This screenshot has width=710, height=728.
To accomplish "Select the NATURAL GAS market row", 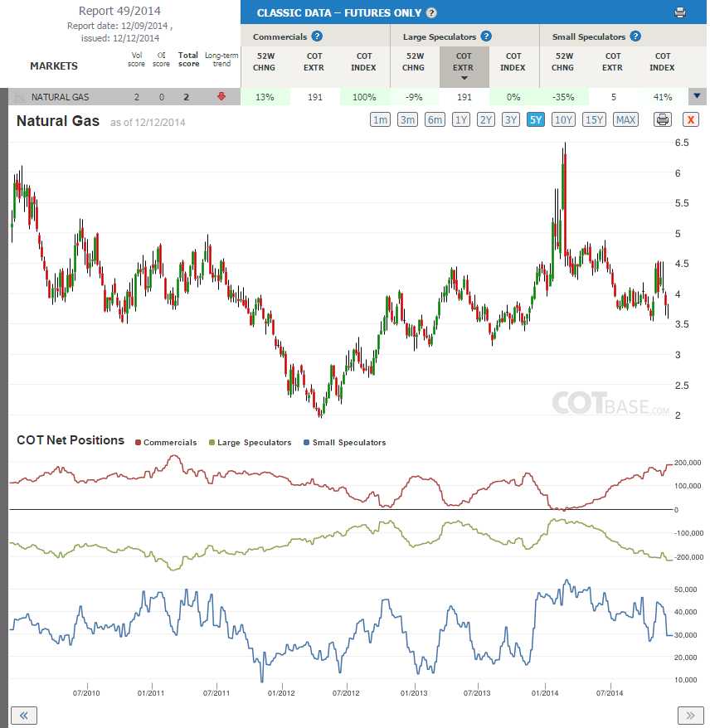I will [x=124, y=97].
